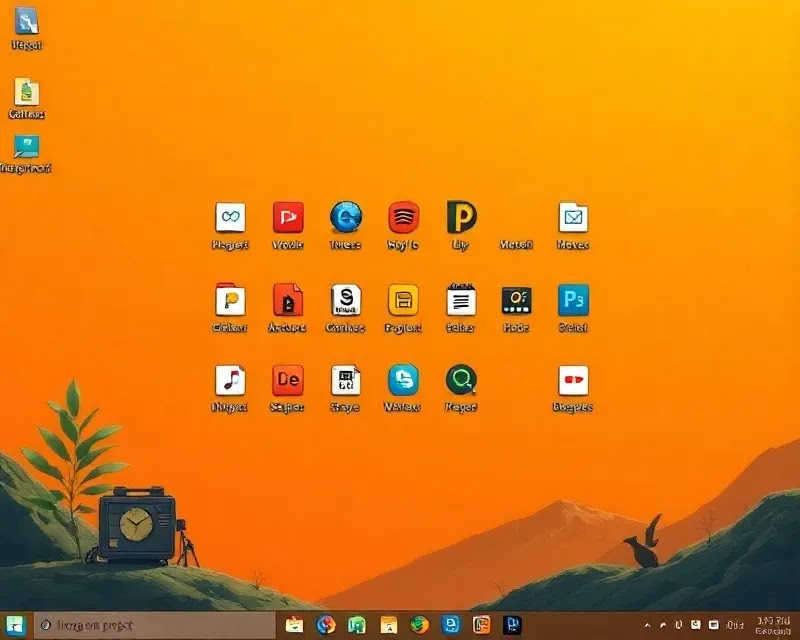Screen dimensions: 800x640
Task: Open File Explorer folder from taskbar
Action: coord(294,625)
